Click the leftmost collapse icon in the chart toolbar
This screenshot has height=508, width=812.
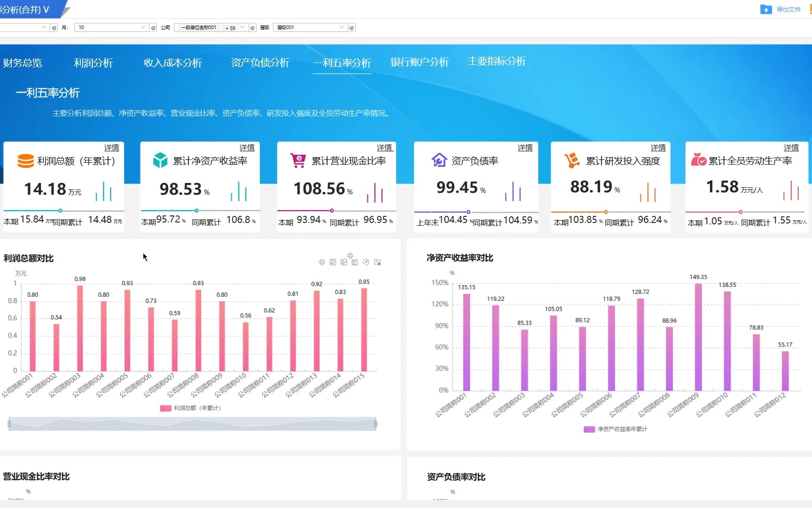click(x=322, y=262)
